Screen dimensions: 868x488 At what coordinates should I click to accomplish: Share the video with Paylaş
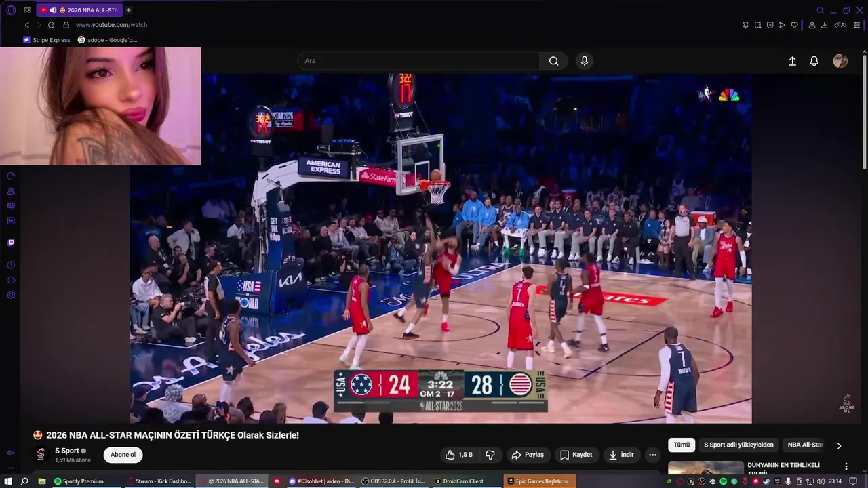tap(528, 455)
